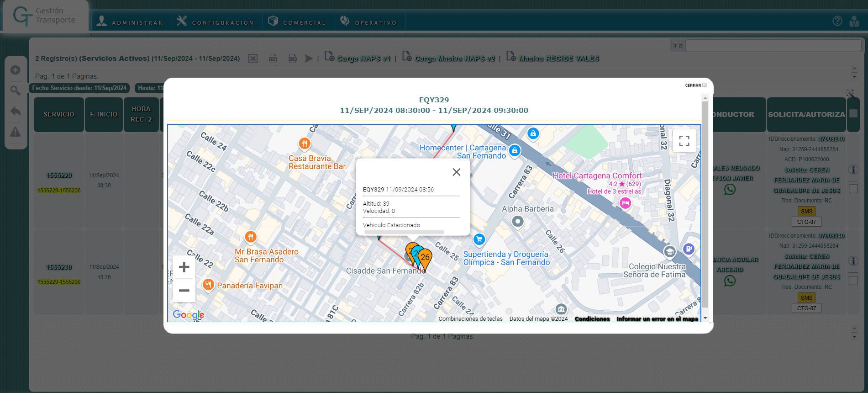Viewport: 868px width, 393px height.
Task: Close the map info window popup
Action: [x=456, y=172]
